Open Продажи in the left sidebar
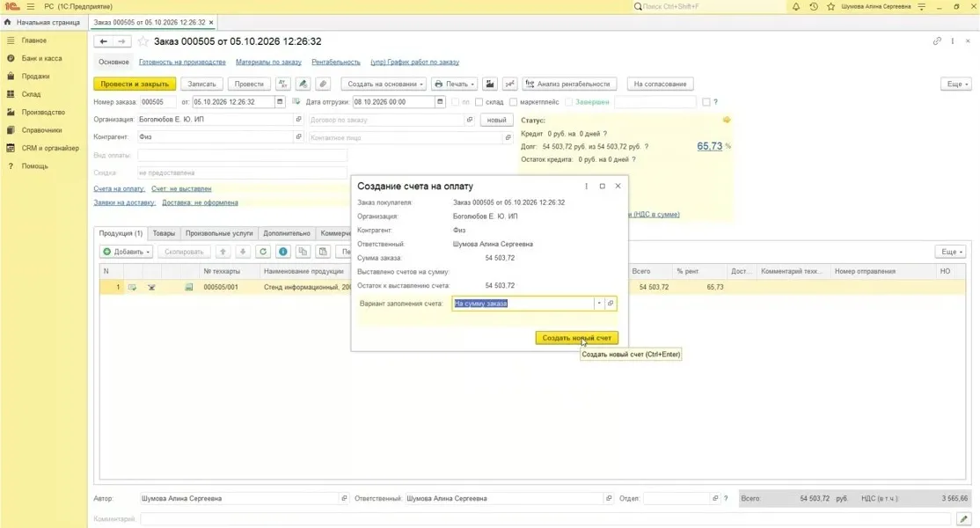980x528 pixels. pyautogui.click(x=35, y=77)
